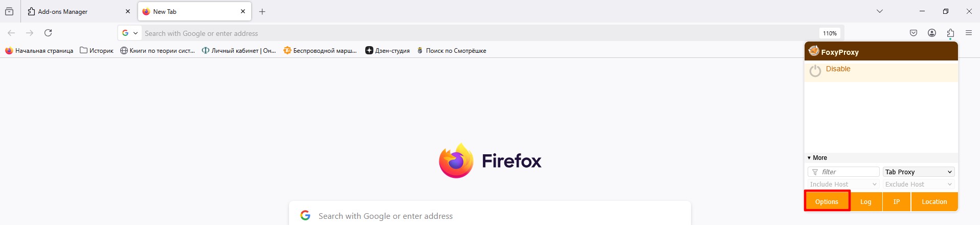980x225 pixels.
Task: Click the Save to Pocket icon
Action: pos(914,33)
